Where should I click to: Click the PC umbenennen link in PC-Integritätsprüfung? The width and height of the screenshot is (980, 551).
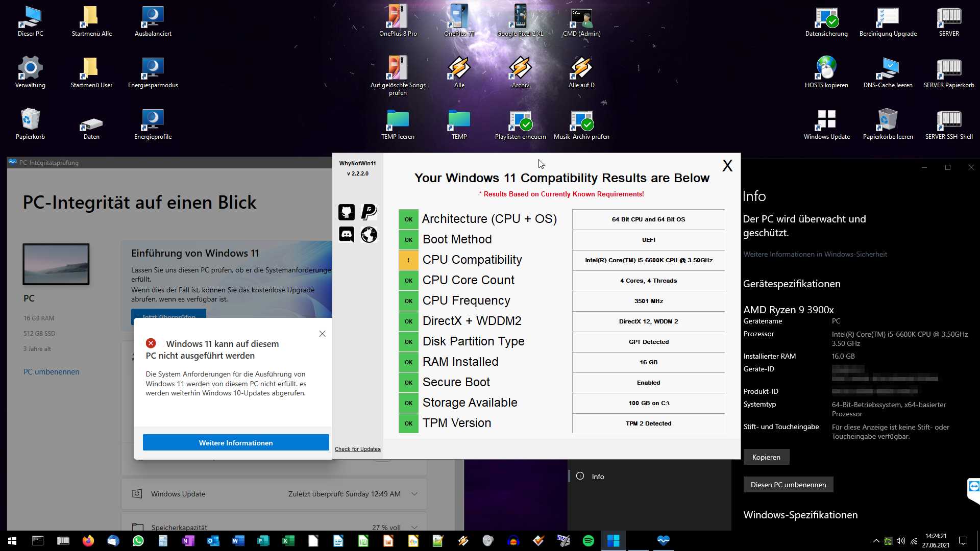point(52,372)
